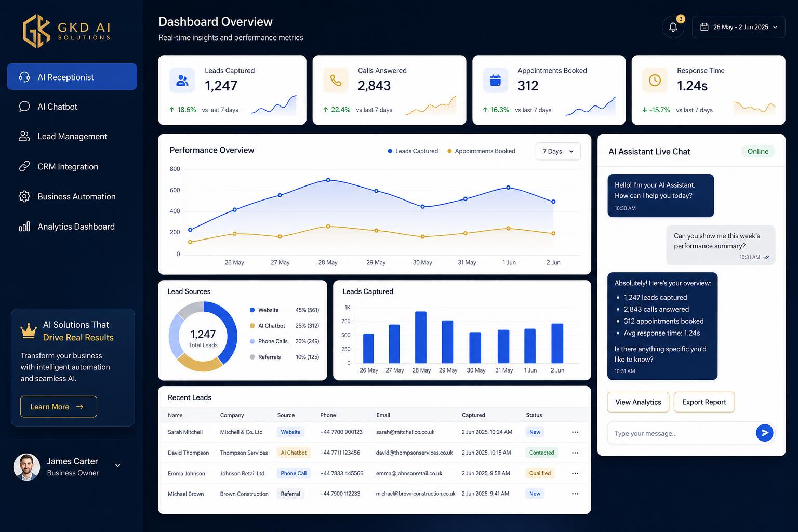798x532 pixels.
Task: Click the Lead Management people icon
Action: click(24, 136)
